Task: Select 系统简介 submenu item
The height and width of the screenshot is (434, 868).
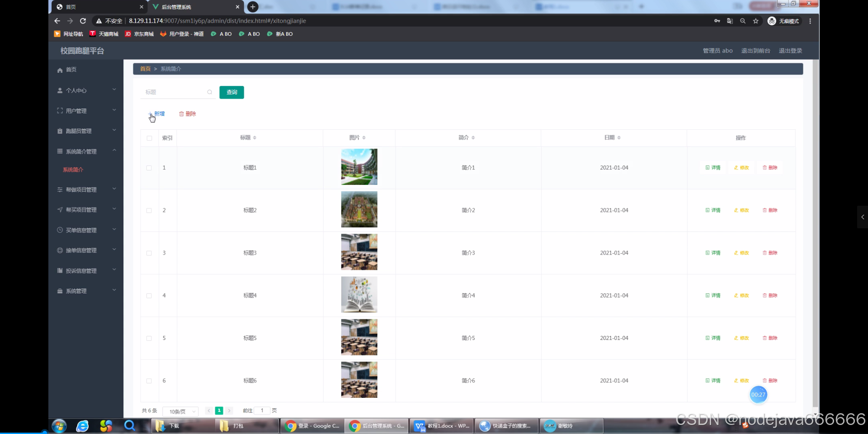Action: click(x=73, y=170)
